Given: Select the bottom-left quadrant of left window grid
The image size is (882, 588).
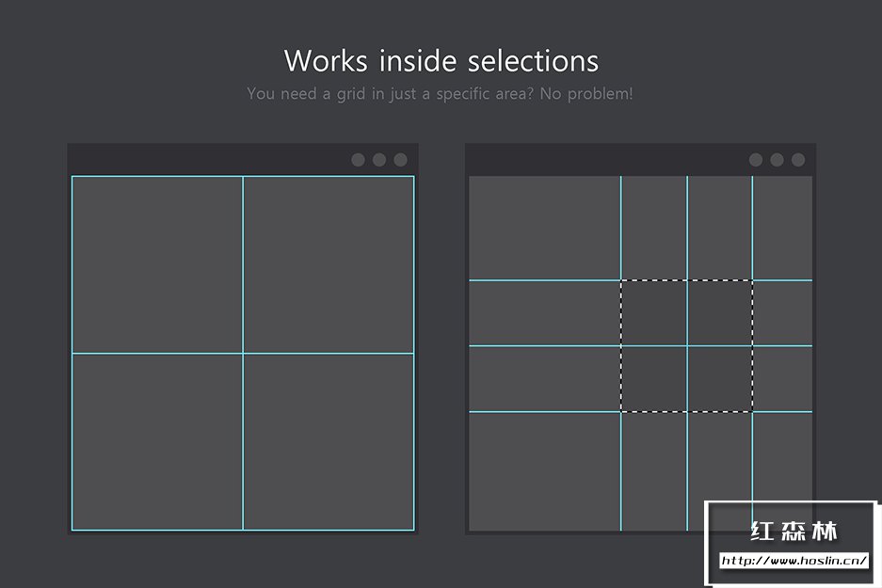Looking at the screenshot, I should (157, 442).
